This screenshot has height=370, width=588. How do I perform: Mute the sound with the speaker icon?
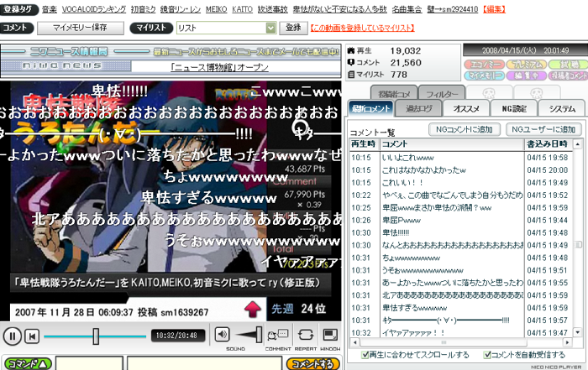[222, 334]
